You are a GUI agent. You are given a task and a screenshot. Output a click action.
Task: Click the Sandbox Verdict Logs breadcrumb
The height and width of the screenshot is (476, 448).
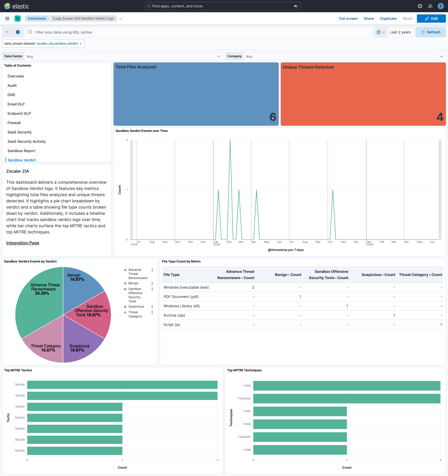tap(83, 18)
